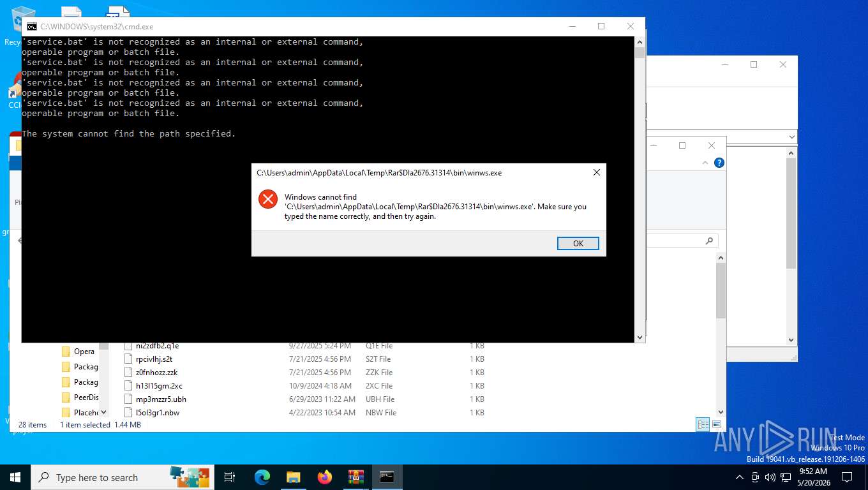Click Explorer file list scroll up arrow
The image size is (868, 490).
(x=721, y=258)
